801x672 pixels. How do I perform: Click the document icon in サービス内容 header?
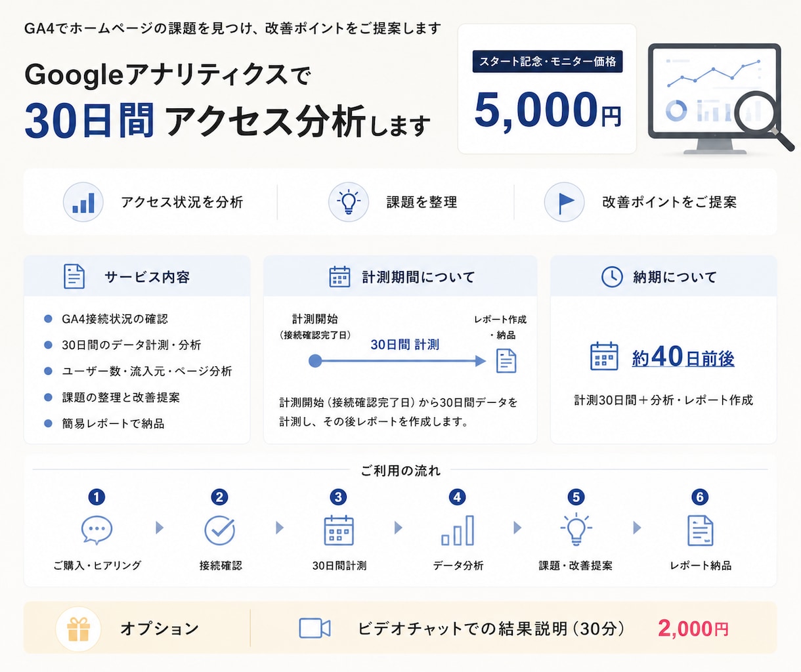click(74, 277)
